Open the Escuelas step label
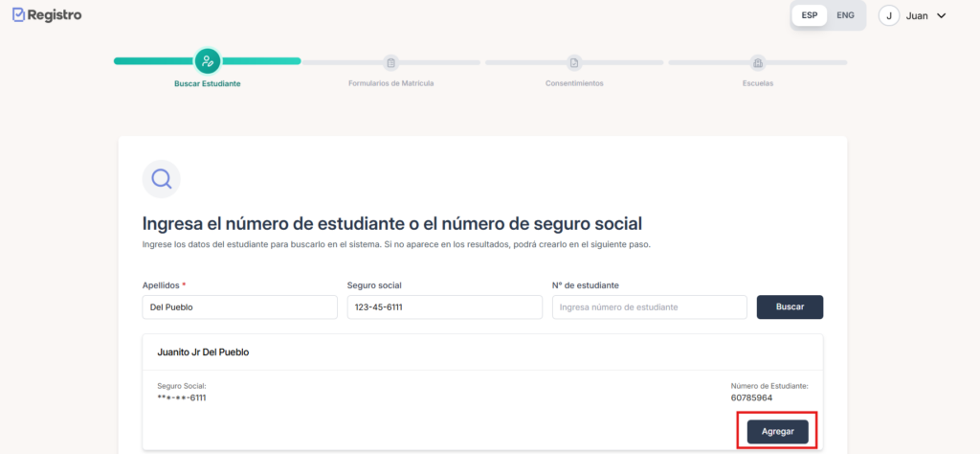This screenshot has width=980, height=454. 757,83
